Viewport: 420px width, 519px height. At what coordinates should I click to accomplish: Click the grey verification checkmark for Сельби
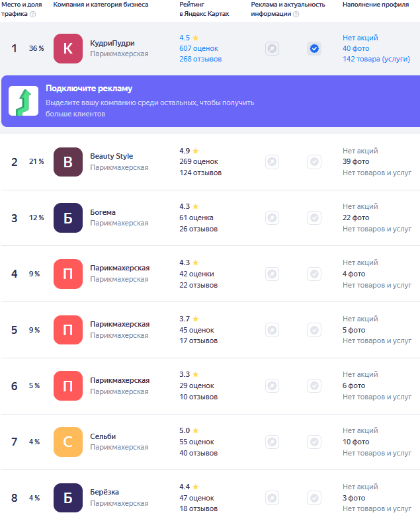coord(314,442)
